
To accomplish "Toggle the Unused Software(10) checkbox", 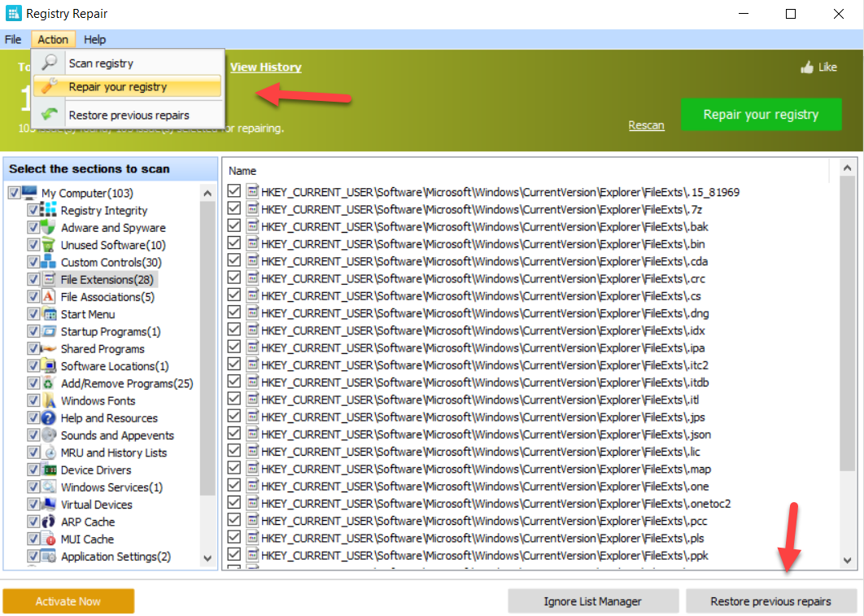I will point(33,245).
